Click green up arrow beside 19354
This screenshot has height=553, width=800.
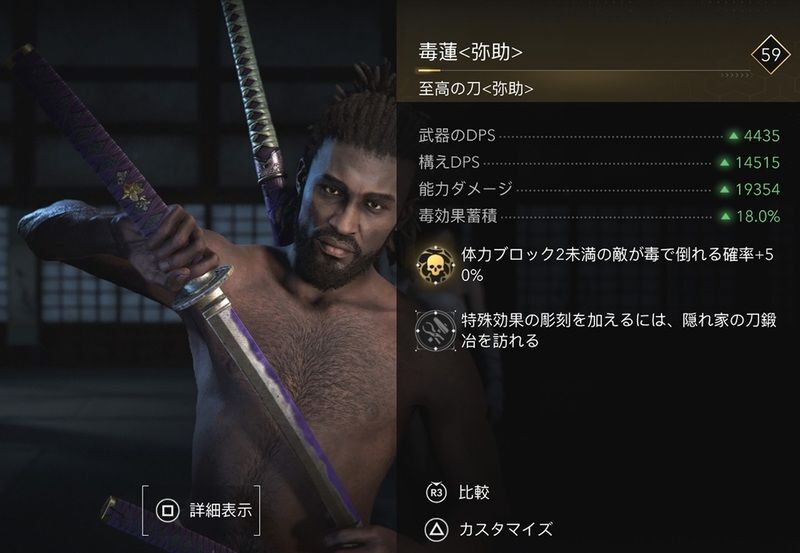point(724,189)
